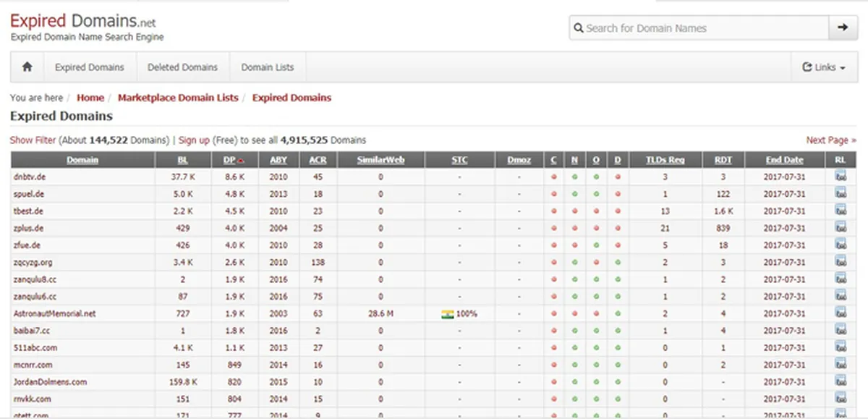Open domain JordanDolmens.com
Image resolution: width=868 pixels, height=419 pixels.
pos(50,382)
